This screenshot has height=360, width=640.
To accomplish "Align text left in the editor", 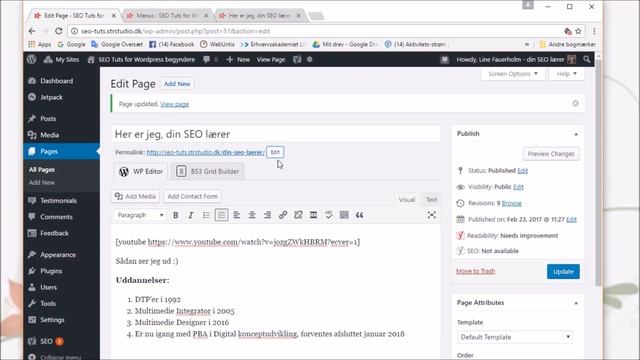I will [x=237, y=215].
